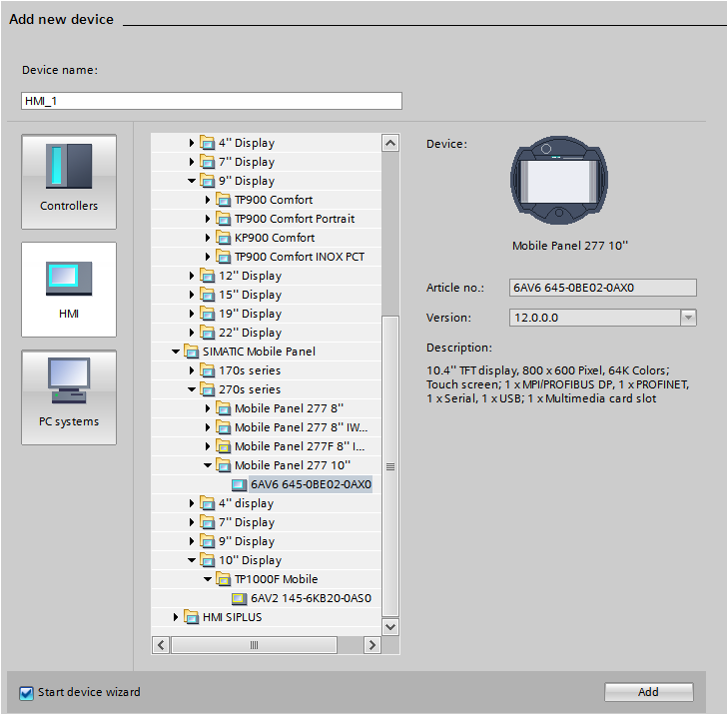
Task: Click the 19" Display folder icon
Action: coord(207,314)
